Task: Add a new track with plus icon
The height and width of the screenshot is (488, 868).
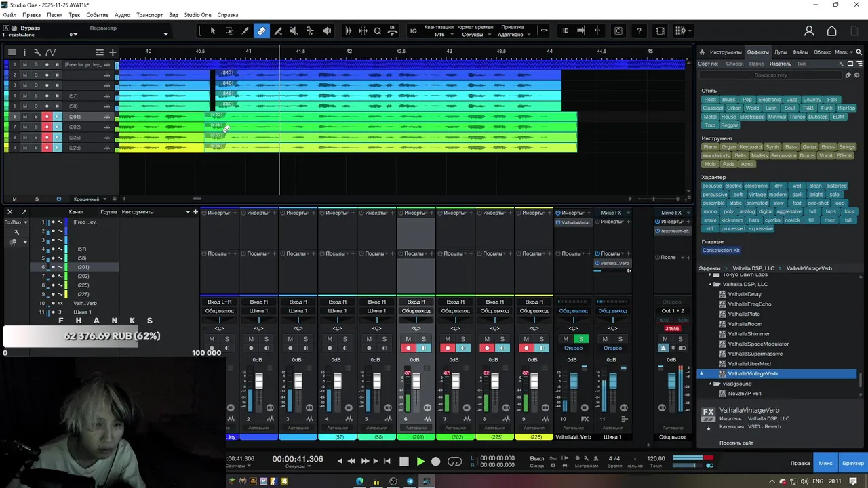Action: [113, 52]
